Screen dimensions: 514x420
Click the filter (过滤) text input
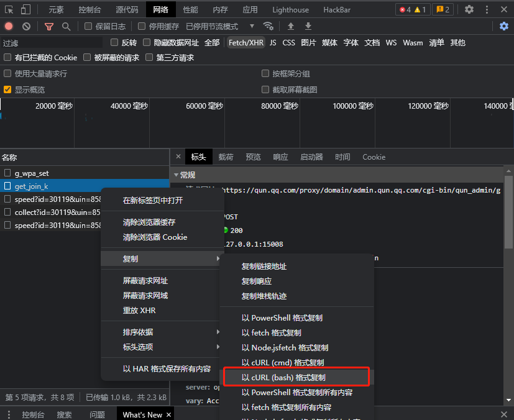pos(52,43)
